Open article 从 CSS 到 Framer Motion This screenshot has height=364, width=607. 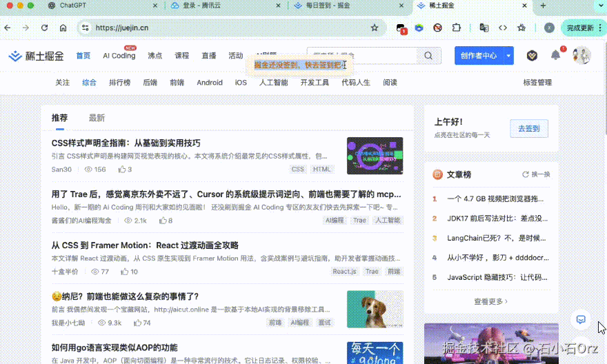145,245
